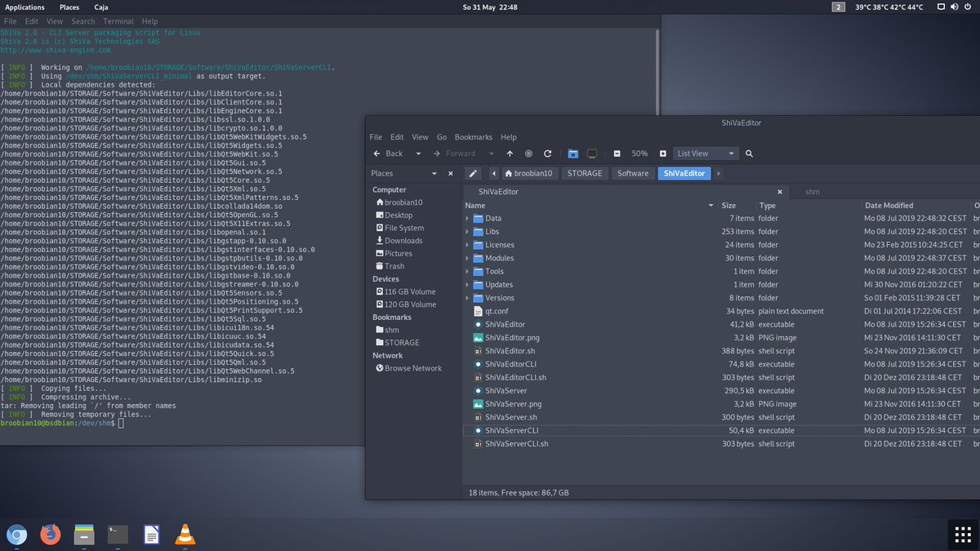Reload the ShiVaEditor folder
Viewport: 980px width, 551px height.
pyautogui.click(x=547, y=153)
